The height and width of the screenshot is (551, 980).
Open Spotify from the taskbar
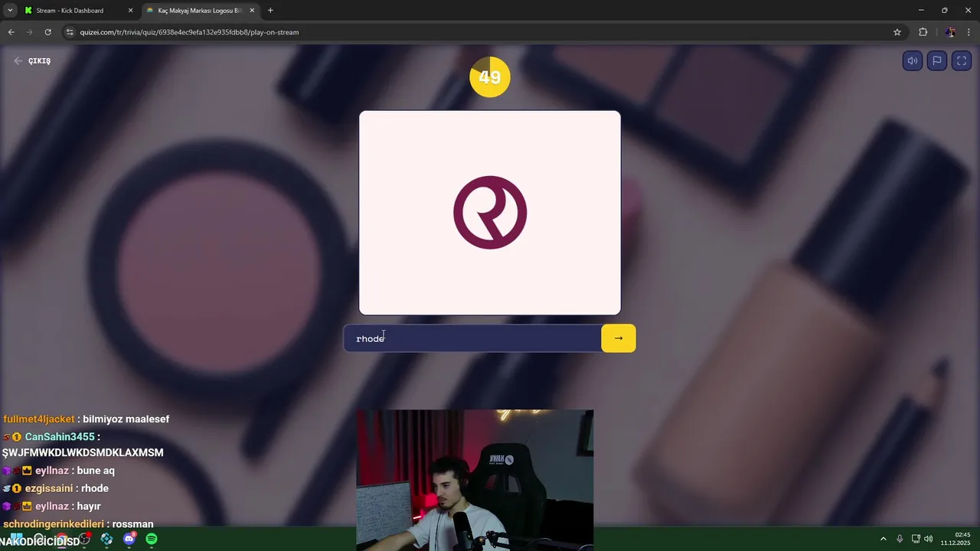152,539
